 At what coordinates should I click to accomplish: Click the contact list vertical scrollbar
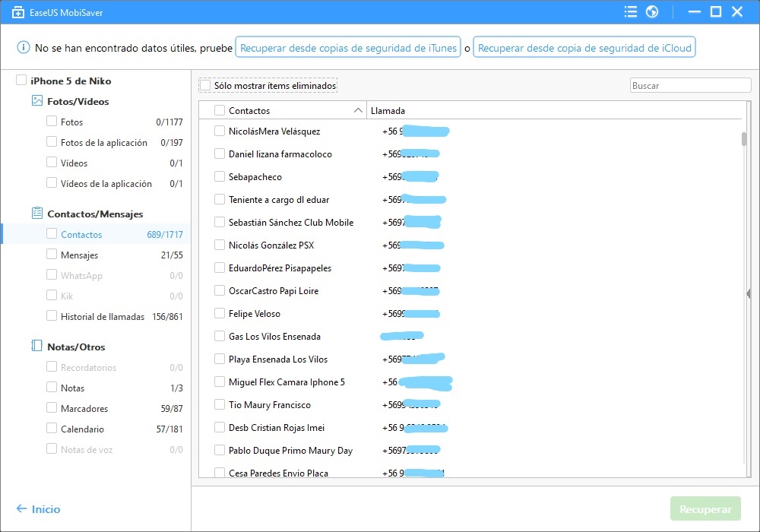(x=744, y=139)
